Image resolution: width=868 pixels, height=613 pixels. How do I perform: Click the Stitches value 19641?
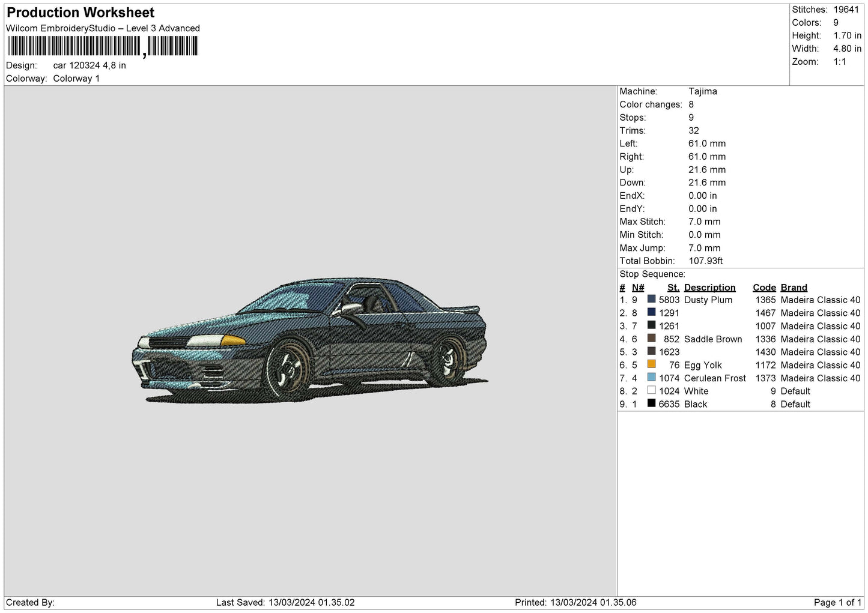(846, 10)
